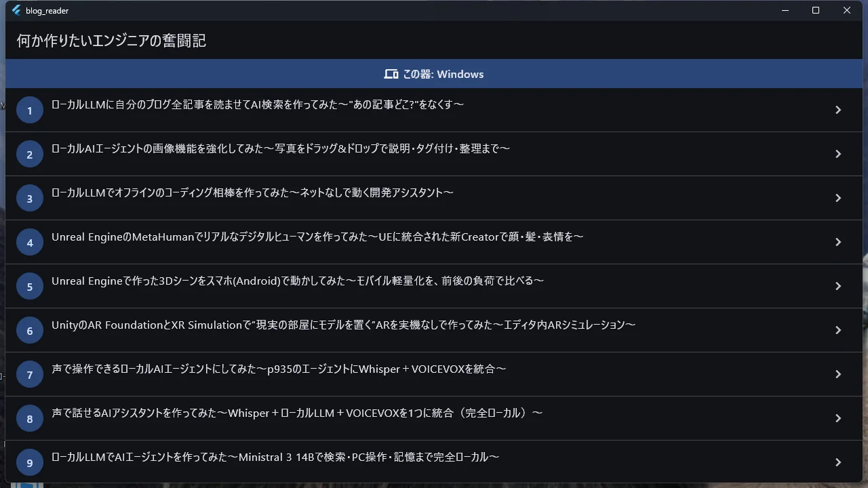Viewport: 868px width, 488px height.
Task: Select number badge 6 for AR Foundation article
Action: (30, 330)
